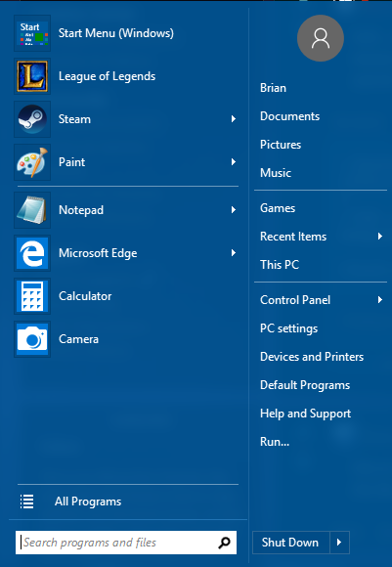Expand the Recent Items submenu arrow
392x567 pixels.
380,237
